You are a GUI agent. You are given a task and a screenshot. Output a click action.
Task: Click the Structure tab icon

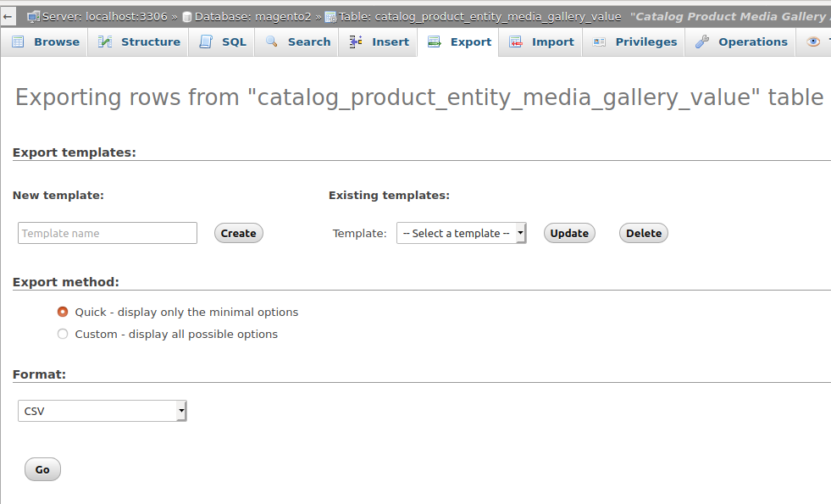pyautogui.click(x=105, y=42)
